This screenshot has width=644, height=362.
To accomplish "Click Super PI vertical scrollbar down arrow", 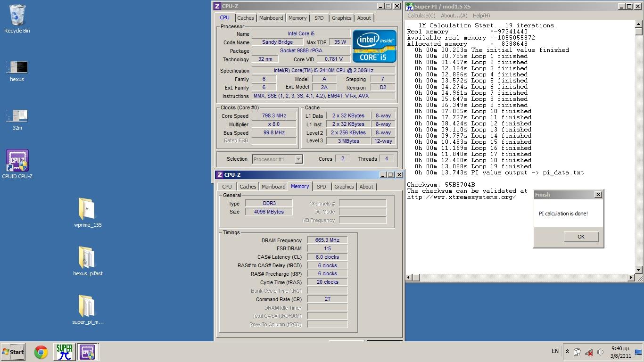I will (x=639, y=270).
